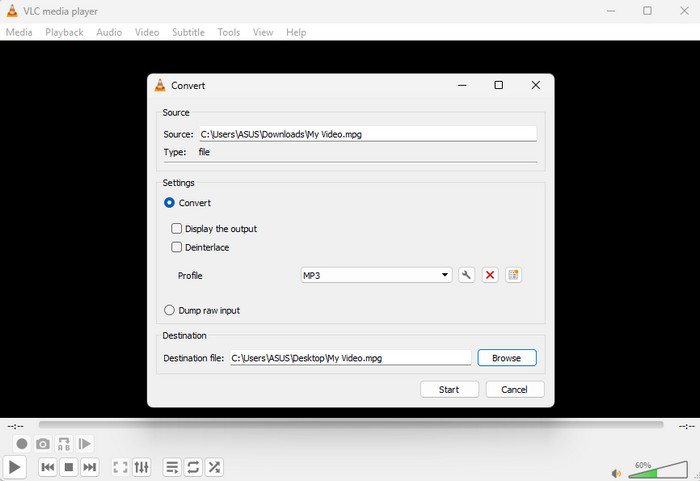Create a new profile icon

tap(514, 275)
